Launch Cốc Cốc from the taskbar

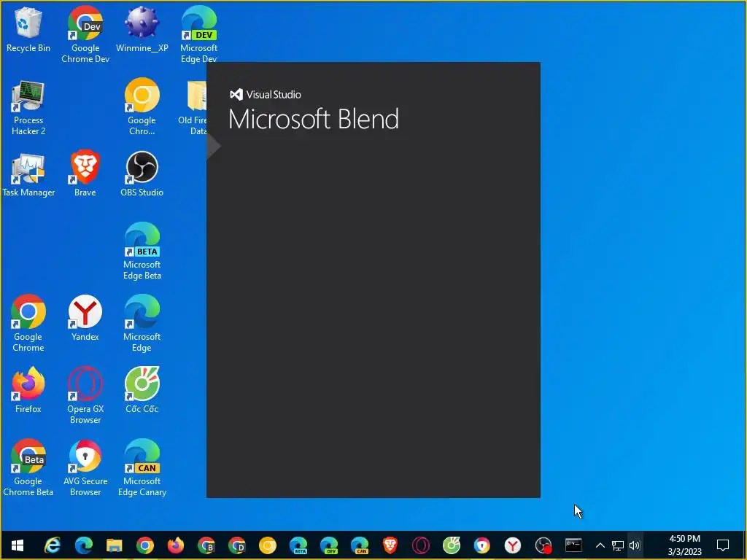(x=451, y=545)
